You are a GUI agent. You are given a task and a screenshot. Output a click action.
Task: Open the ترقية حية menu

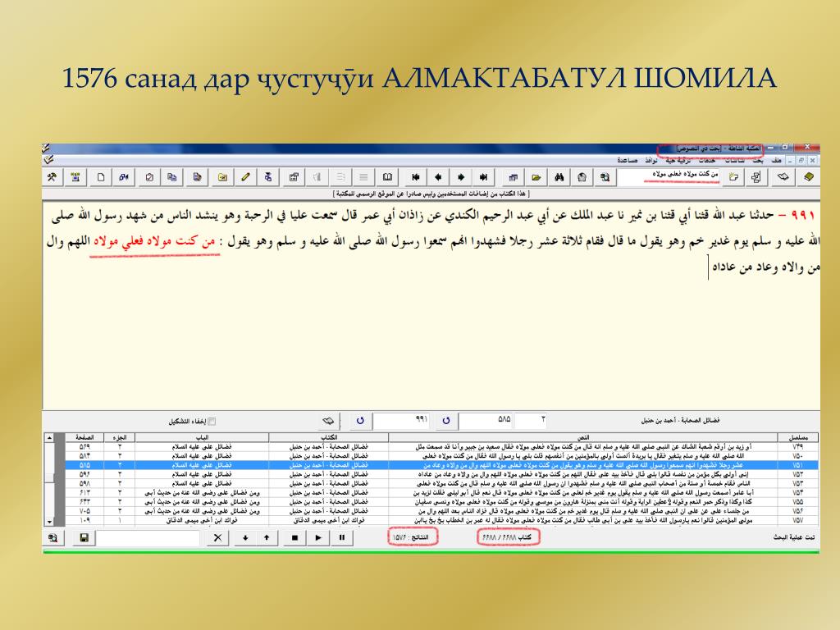[678, 160]
